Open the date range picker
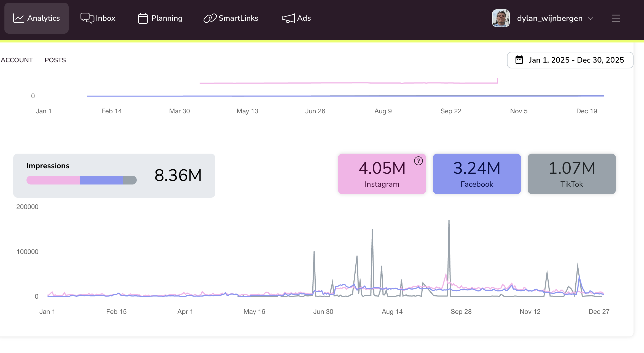The width and height of the screenshot is (644, 353). (570, 60)
